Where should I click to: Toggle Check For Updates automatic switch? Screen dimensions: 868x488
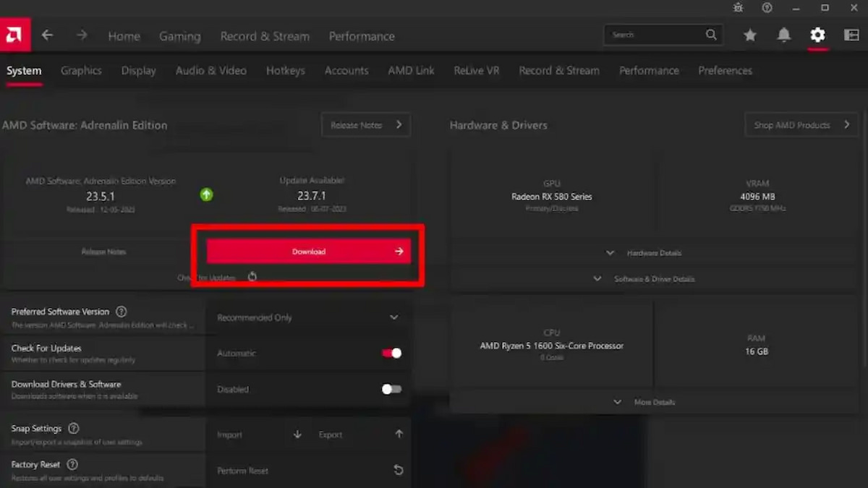pos(391,353)
